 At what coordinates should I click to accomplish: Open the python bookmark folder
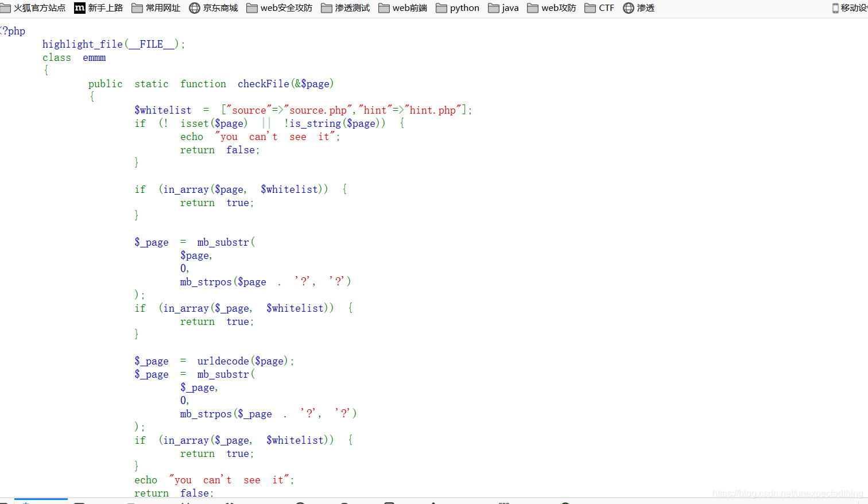click(x=458, y=8)
